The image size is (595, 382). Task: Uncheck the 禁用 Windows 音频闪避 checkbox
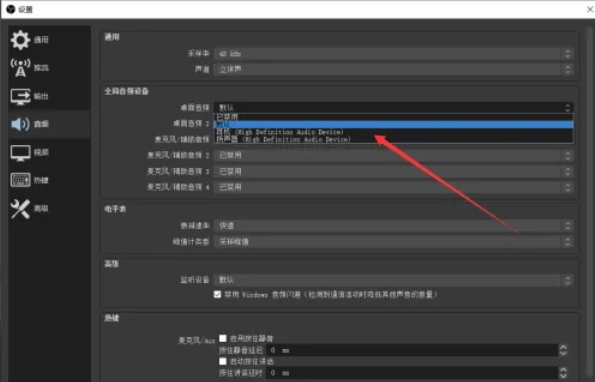pyautogui.click(x=217, y=294)
